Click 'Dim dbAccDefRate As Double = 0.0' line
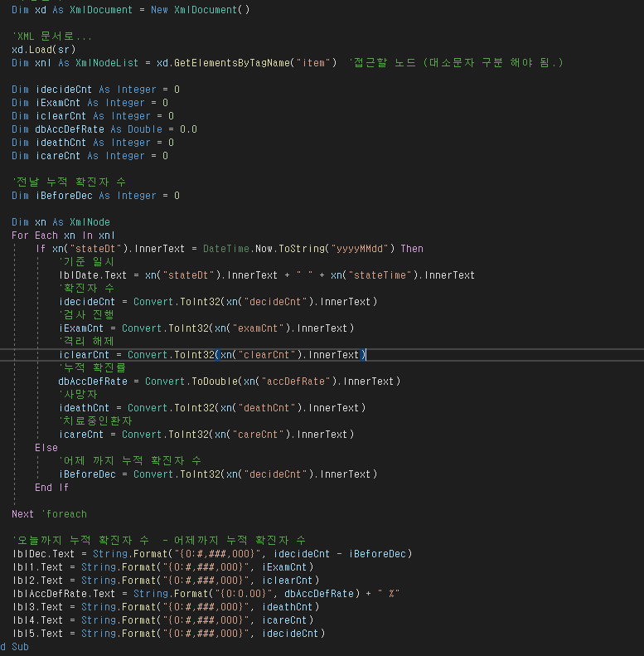The width and height of the screenshot is (644, 656). (104, 129)
